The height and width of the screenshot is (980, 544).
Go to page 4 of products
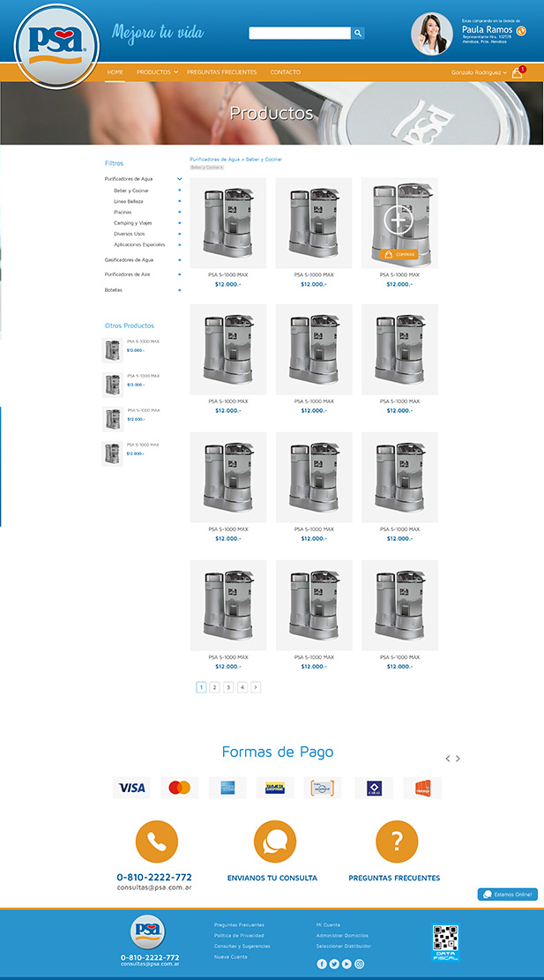coord(242,687)
